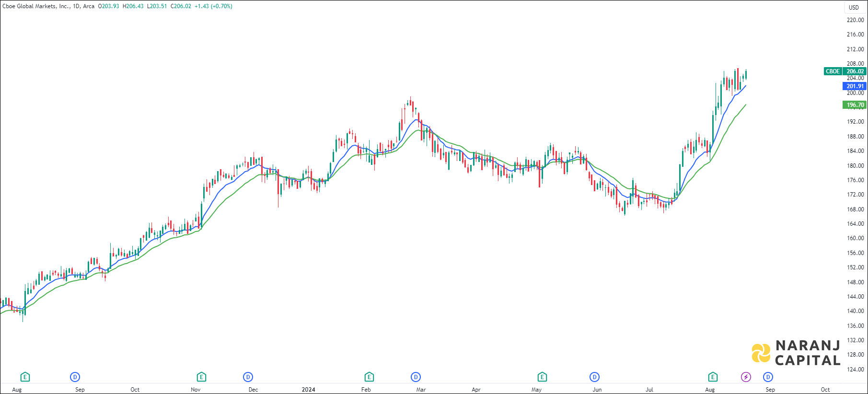Select the blue 201.91 moving average label
This screenshot has width=868, height=394.
point(855,86)
